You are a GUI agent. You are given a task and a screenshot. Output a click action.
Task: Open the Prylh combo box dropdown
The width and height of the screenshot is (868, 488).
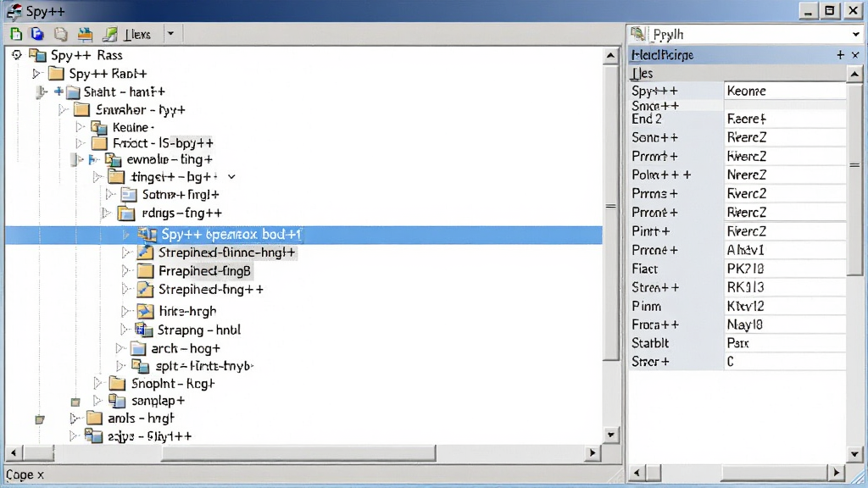(856, 35)
